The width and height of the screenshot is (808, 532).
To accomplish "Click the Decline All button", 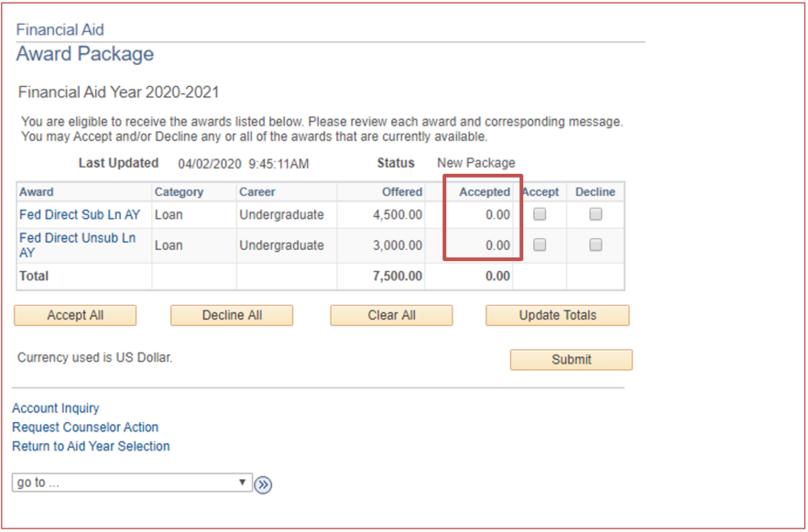I will point(233,315).
